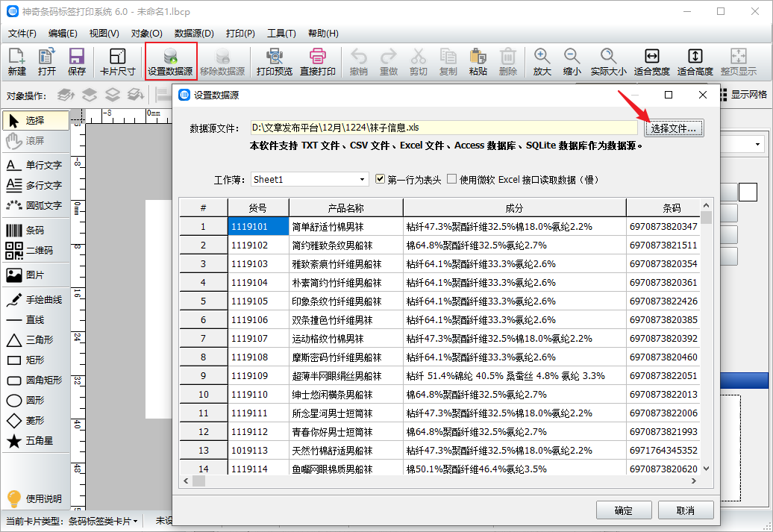Click the data table horizontal scrollbar
Screen dimensions: 773x532
coord(440,481)
